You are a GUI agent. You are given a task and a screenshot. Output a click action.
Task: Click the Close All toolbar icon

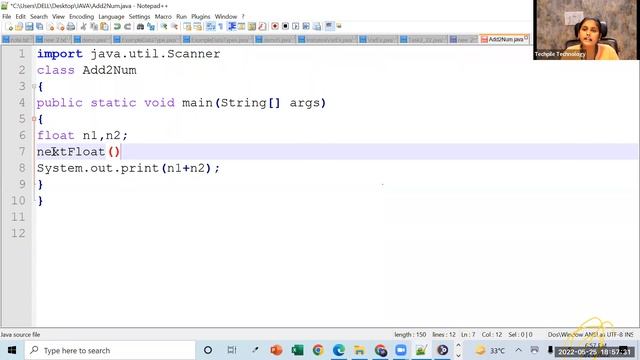point(61,27)
